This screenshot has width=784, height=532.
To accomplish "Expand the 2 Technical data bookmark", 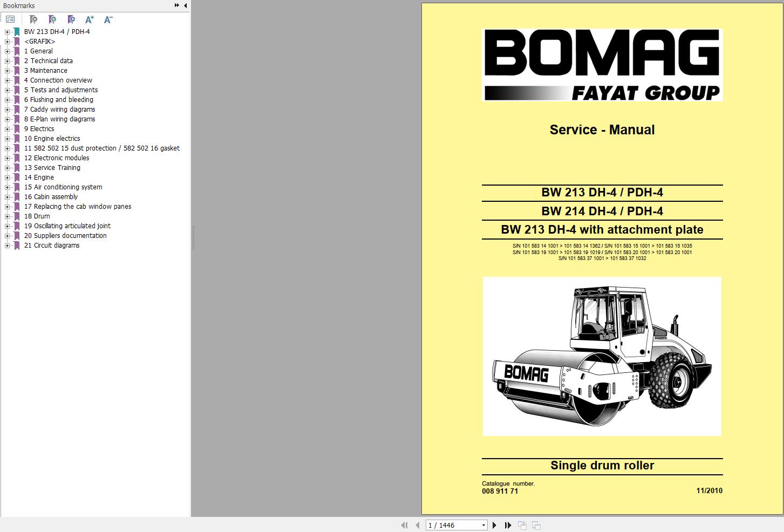I will coord(6,60).
